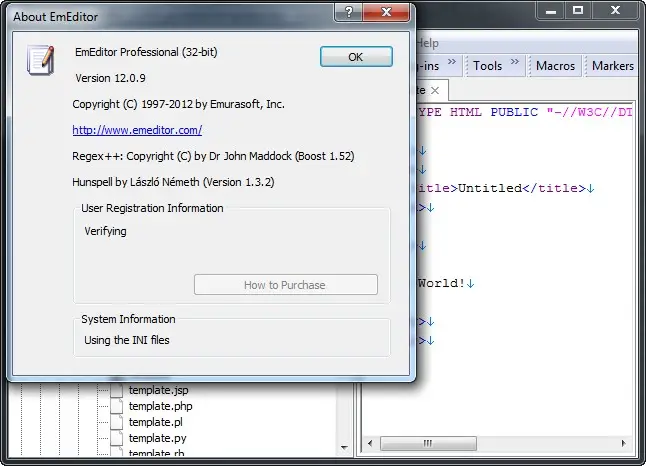Click the How to Purchase button
The width and height of the screenshot is (646, 466).
pos(286,285)
